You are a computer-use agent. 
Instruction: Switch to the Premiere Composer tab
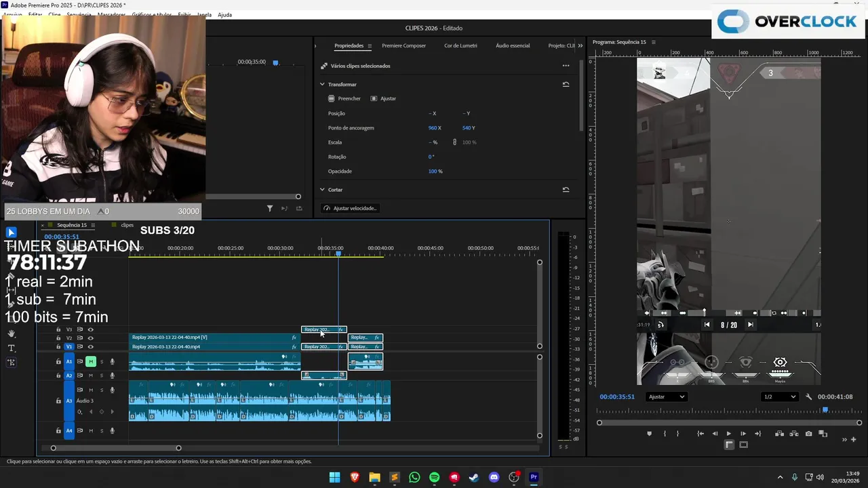pos(403,46)
